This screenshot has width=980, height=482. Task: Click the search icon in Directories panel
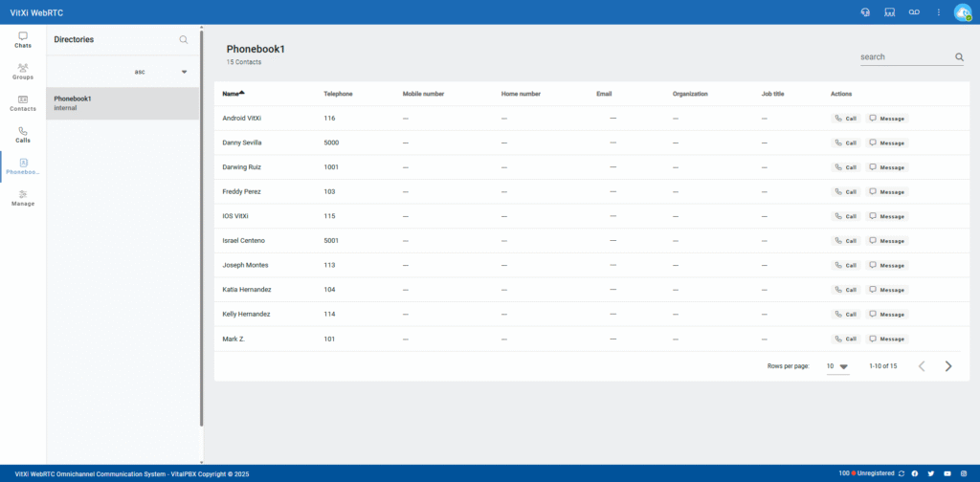point(184,40)
